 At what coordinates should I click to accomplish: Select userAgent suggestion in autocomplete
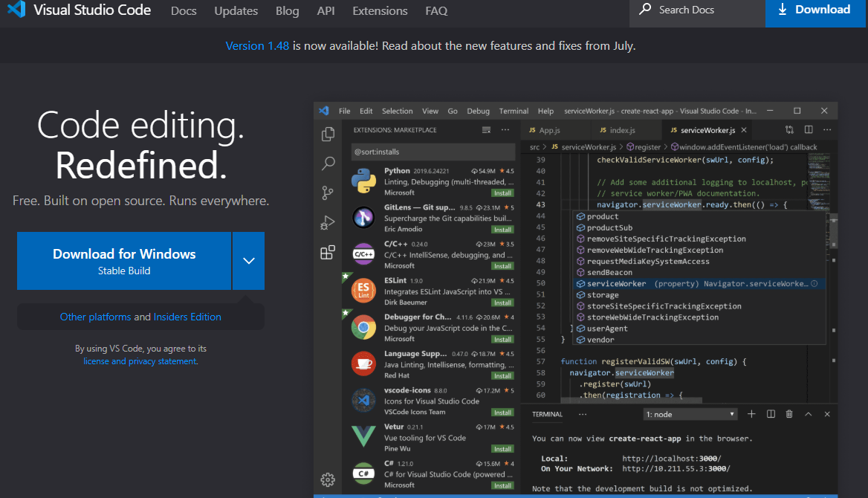700,329
